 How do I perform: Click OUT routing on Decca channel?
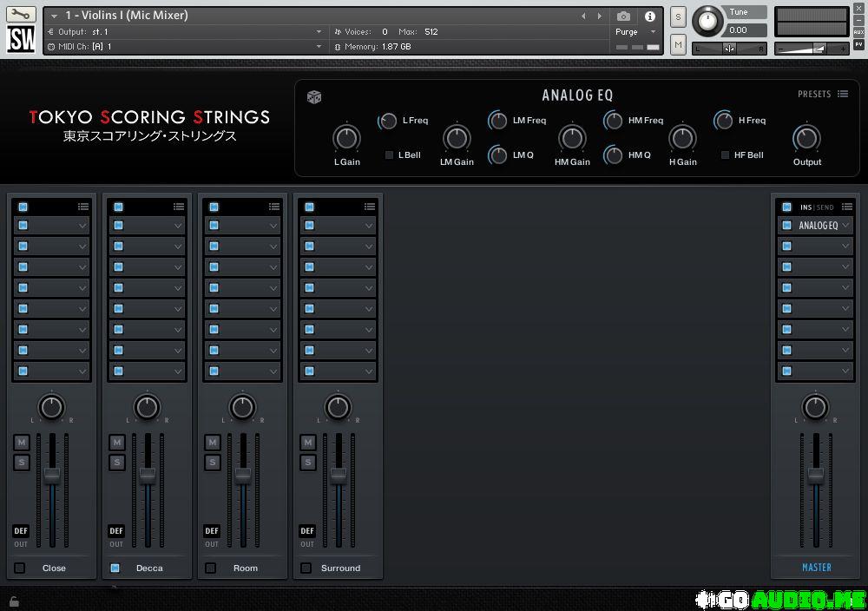[x=116, y=544]
